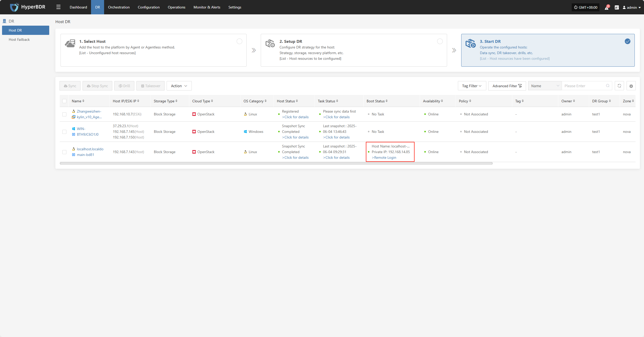Click Windows icon in OS Category column
This screenshot has width=644, height=337.
245,132
